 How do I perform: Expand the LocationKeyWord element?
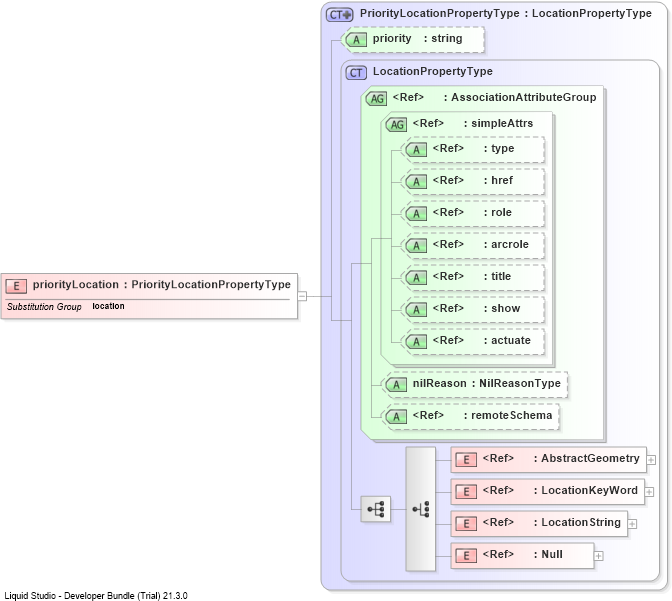point(649,492)
